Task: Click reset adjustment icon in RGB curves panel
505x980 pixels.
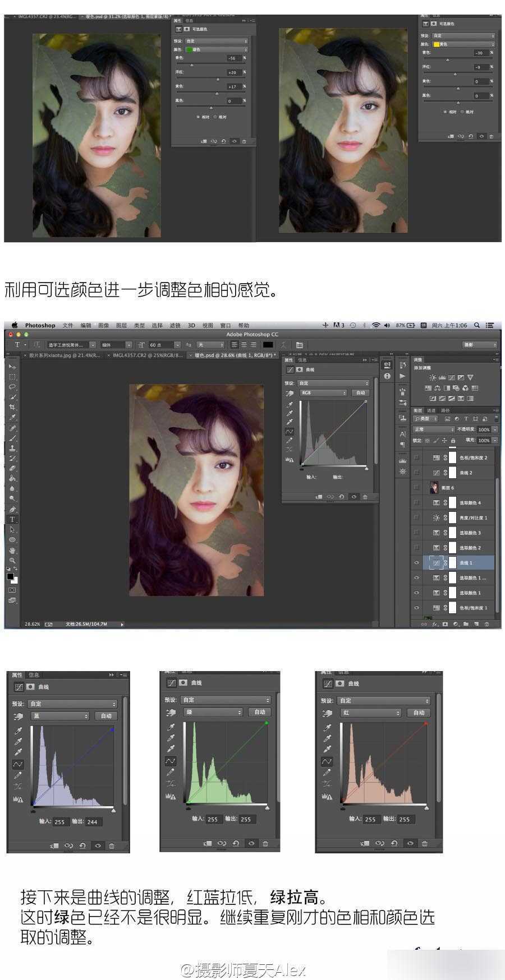Action: click(342, 497)
